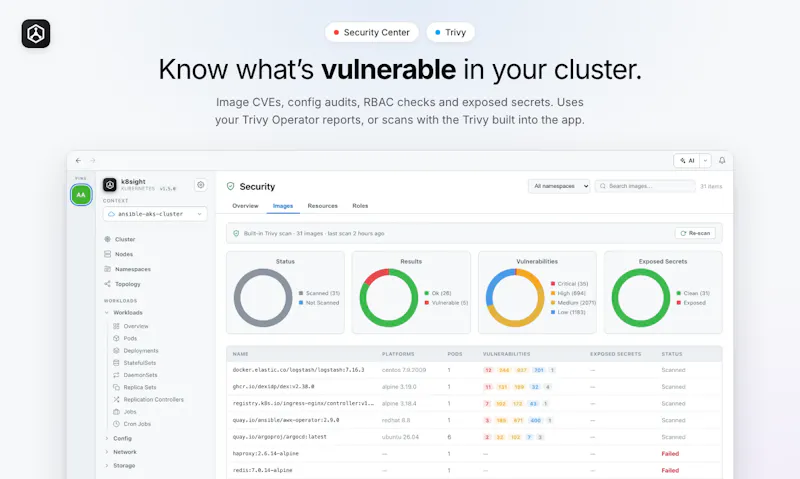
Task: Open quay.io/argoproj/argocd:latest image row
Action: click(474, 437)
